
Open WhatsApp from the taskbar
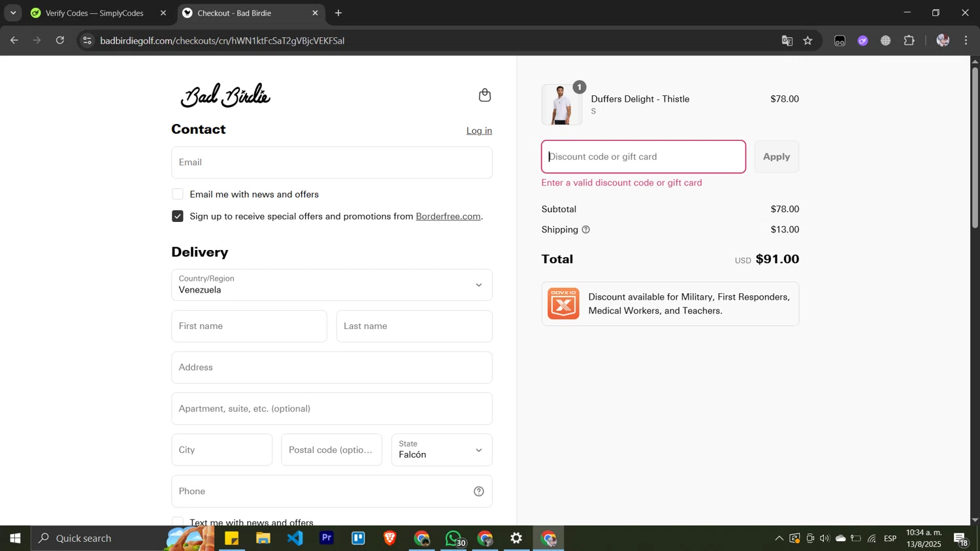point(454,539)
